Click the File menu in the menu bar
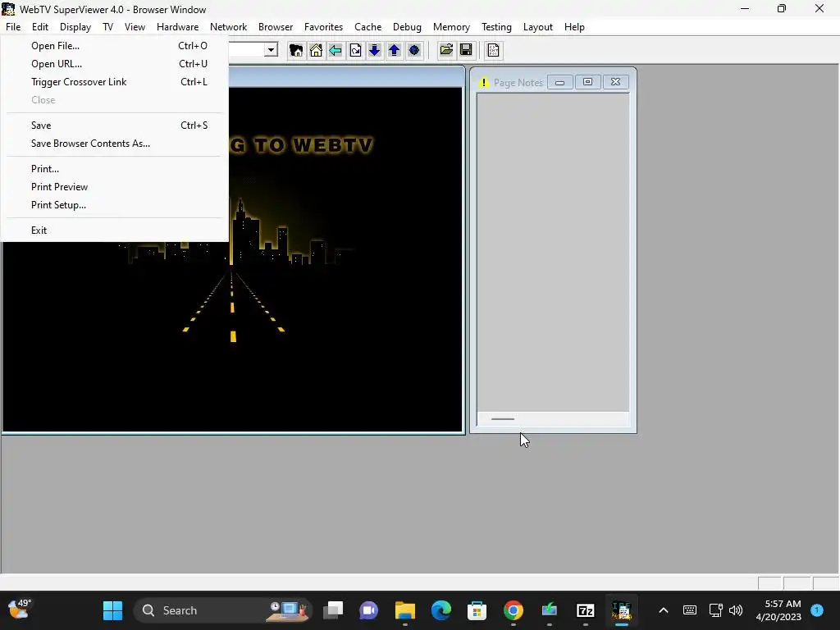The image size is (840, 630). (13, 27)
